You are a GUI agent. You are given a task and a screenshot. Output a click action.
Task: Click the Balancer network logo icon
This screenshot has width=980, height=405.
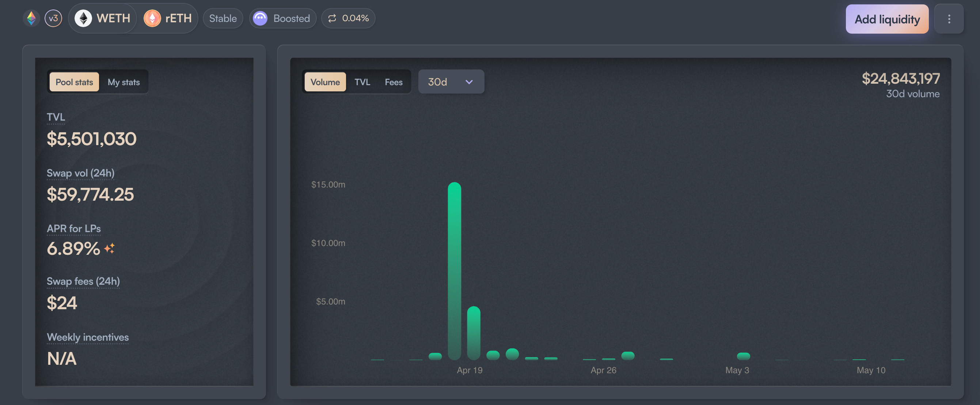click(x=31, y=18)
